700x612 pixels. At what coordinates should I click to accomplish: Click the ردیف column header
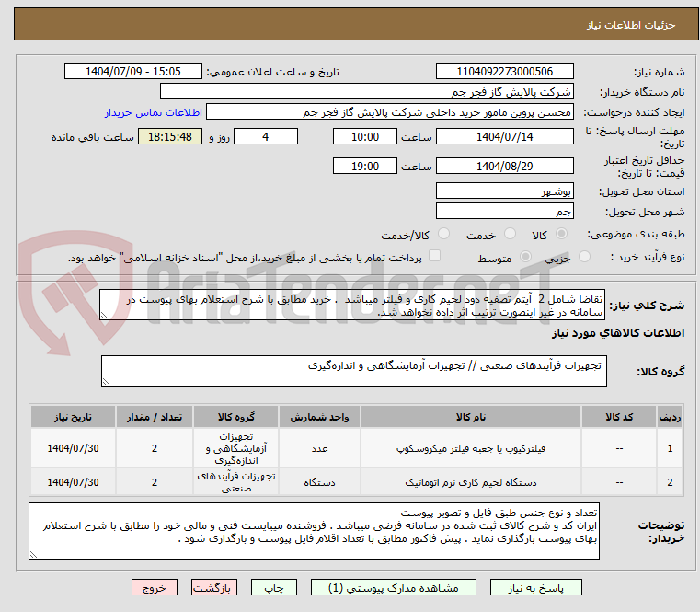point(670,417)
